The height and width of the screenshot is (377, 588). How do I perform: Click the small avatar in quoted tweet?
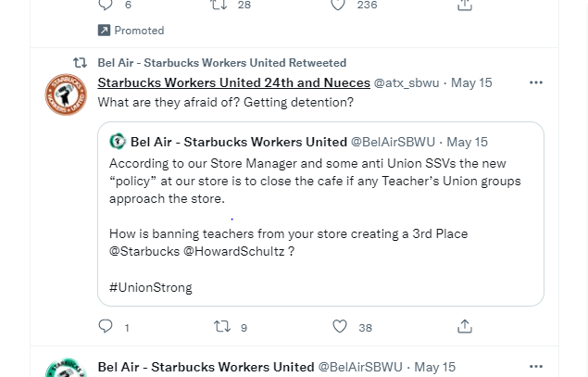click(118, 142)
